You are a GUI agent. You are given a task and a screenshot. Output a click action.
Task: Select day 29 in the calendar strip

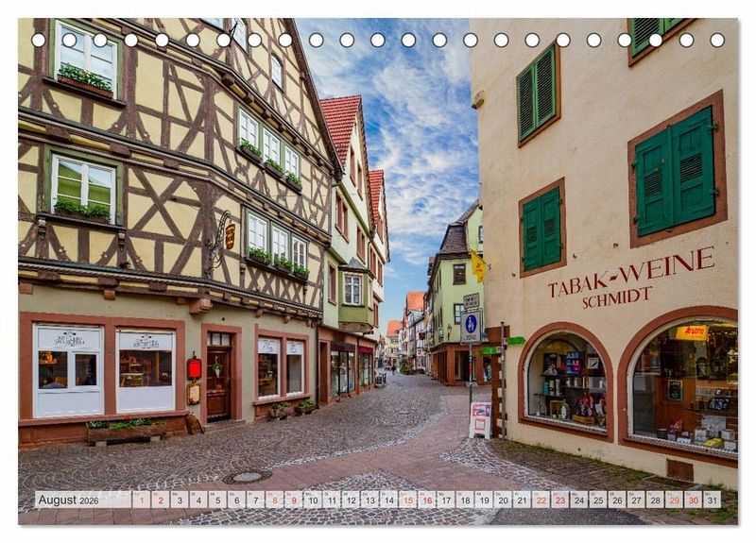click(675, 500)
